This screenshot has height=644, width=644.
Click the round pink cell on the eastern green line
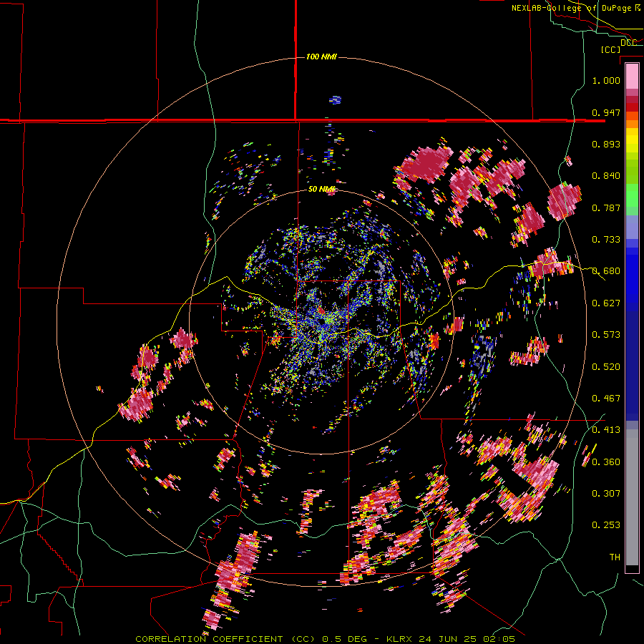[565, 201]
